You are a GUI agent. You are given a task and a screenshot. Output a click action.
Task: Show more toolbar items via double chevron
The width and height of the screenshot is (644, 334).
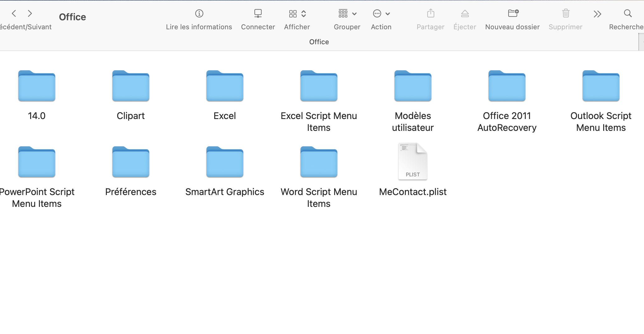click(597, 14)
